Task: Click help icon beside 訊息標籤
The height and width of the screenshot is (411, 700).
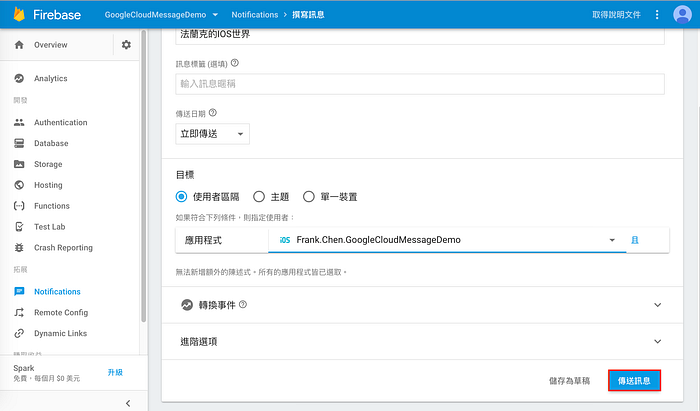Action: (x=235, y=63)
